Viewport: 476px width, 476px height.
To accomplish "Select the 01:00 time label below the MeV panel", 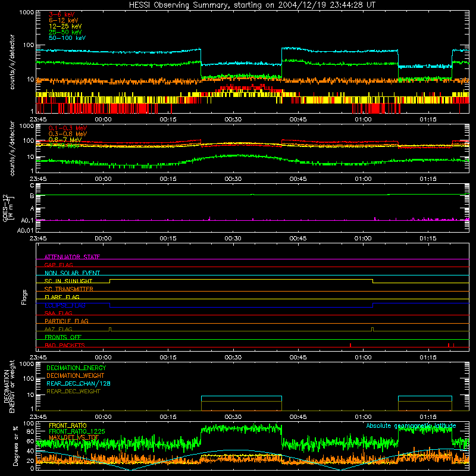I will point(363,179).
